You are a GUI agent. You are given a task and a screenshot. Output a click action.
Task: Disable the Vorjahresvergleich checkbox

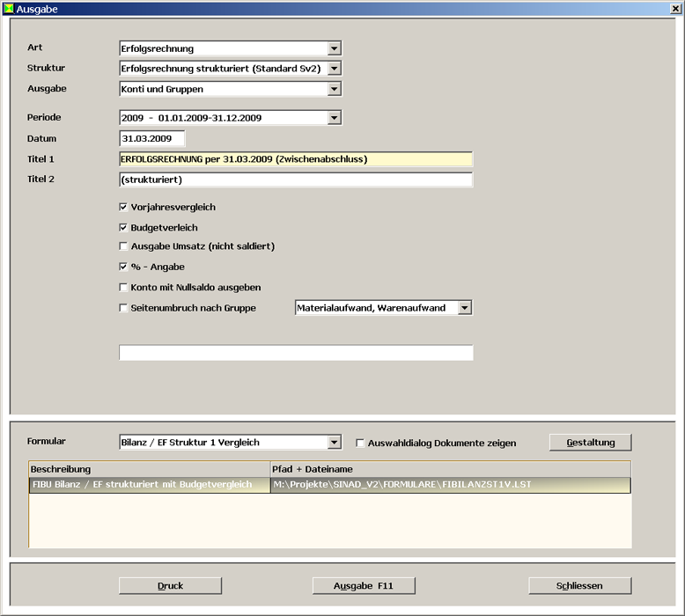(124, 208)
